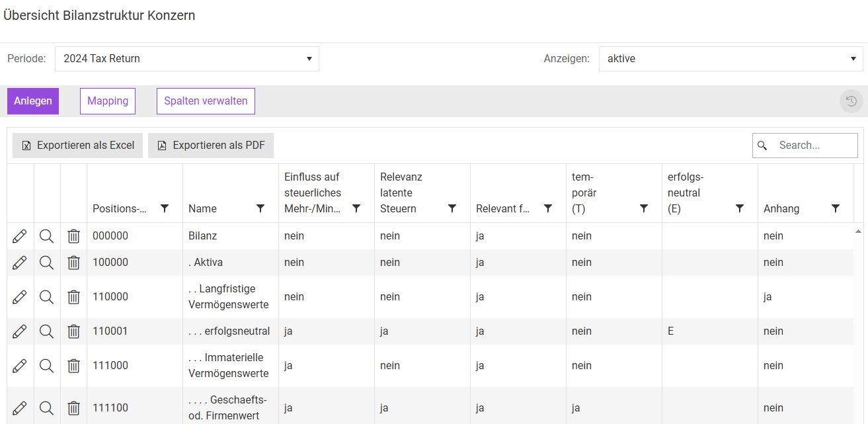Show the history clock icon
The width and height of the screenshot is (868, 424).
click(x=851, y=101)
